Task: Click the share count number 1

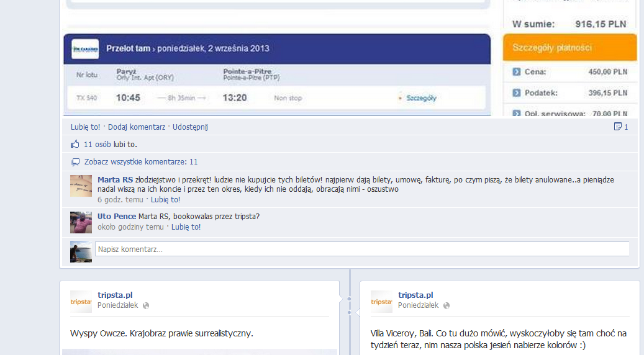Action: (626, 127)
